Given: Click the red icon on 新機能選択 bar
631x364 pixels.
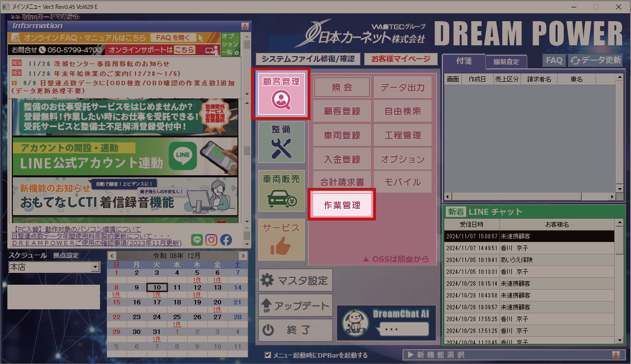Looking at the screenshot, I should pos(616,355).
